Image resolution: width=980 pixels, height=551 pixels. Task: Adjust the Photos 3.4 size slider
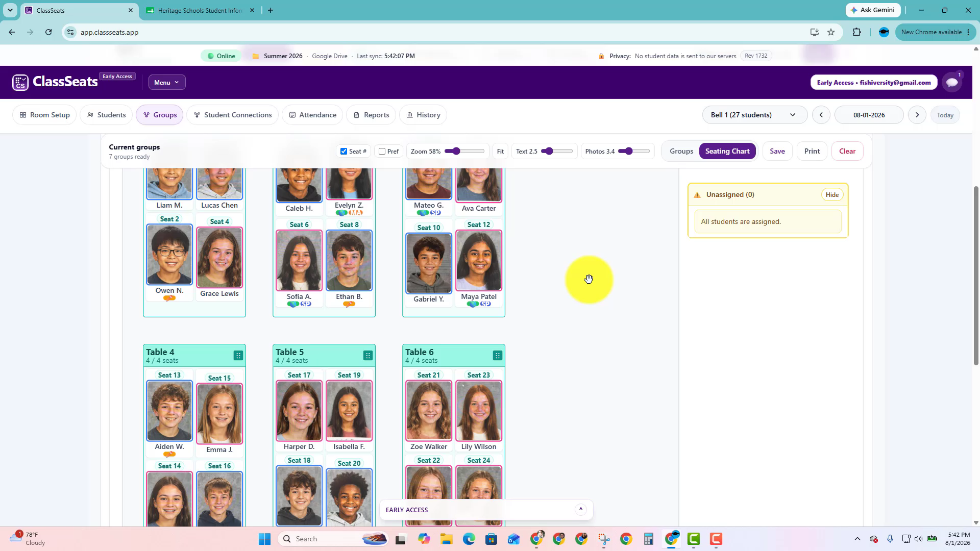coord(633,151)
